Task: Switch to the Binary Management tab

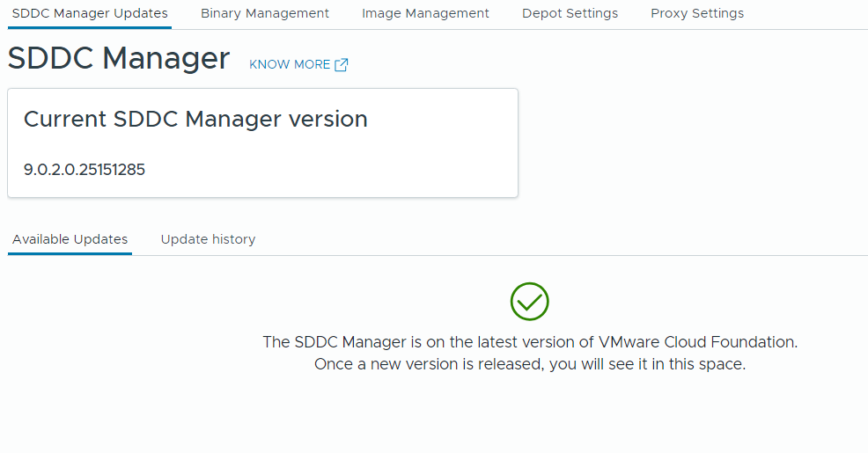Action: point(265,13)
